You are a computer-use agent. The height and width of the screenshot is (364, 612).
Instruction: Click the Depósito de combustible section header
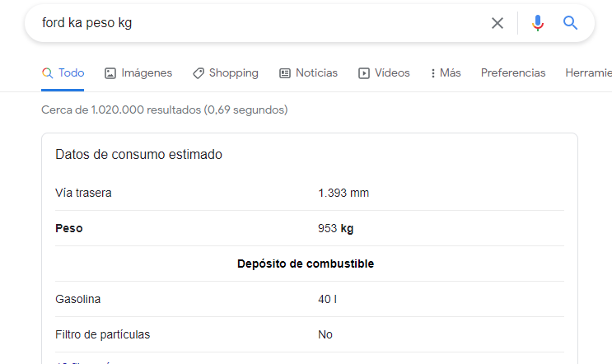click(306, 264)
